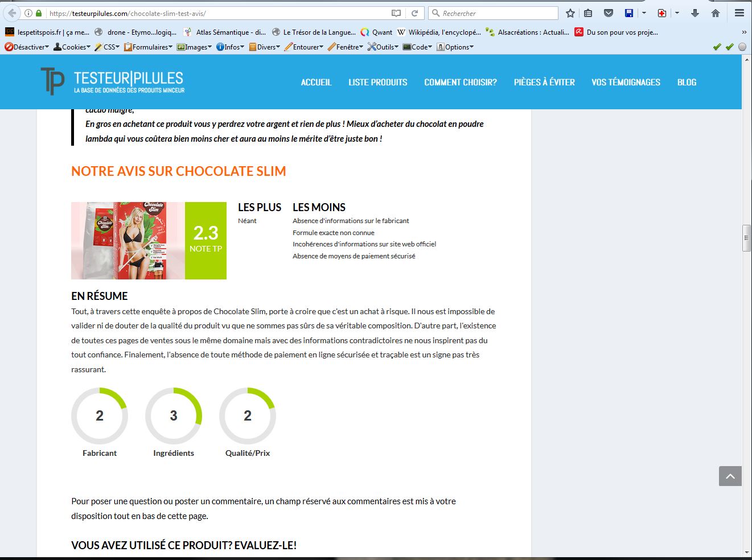Toggle reader view icon in address bar
Image resolution: width=752 pixels, height=560 pixels.
click(396, 13)
